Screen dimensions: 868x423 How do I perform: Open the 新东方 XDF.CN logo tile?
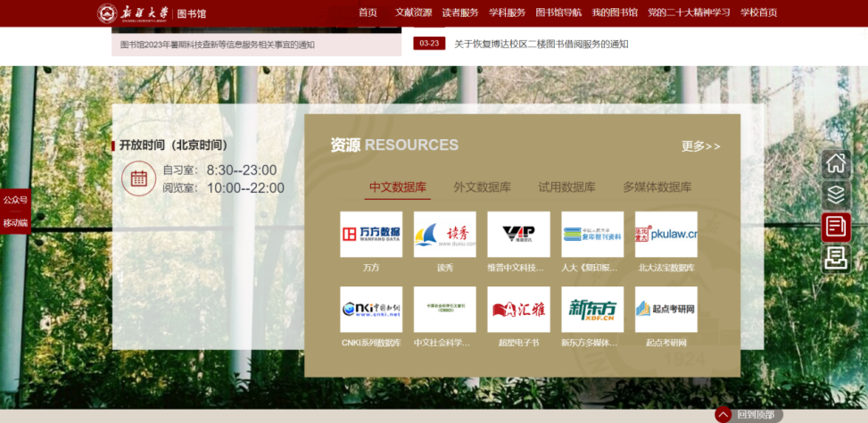pos(592,310)
